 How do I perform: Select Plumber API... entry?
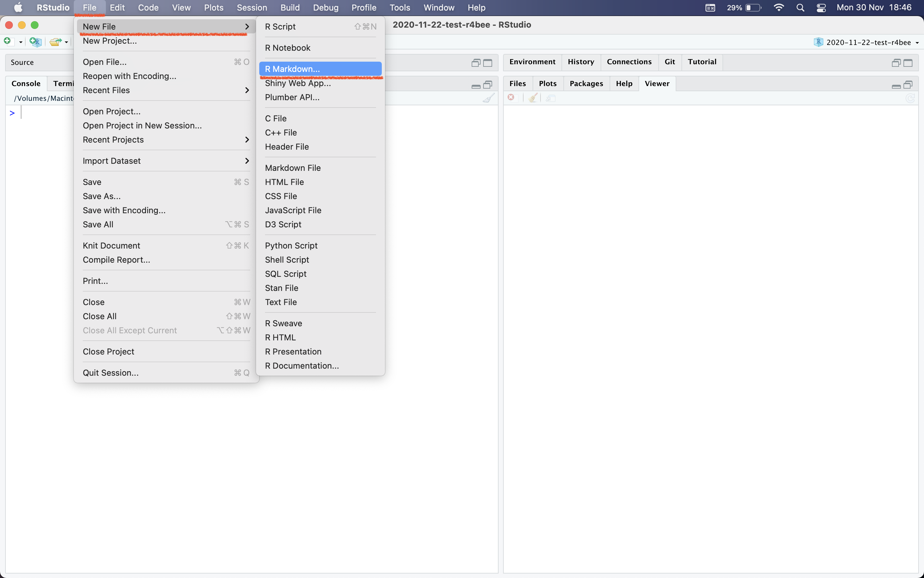(x=320, y=97)
